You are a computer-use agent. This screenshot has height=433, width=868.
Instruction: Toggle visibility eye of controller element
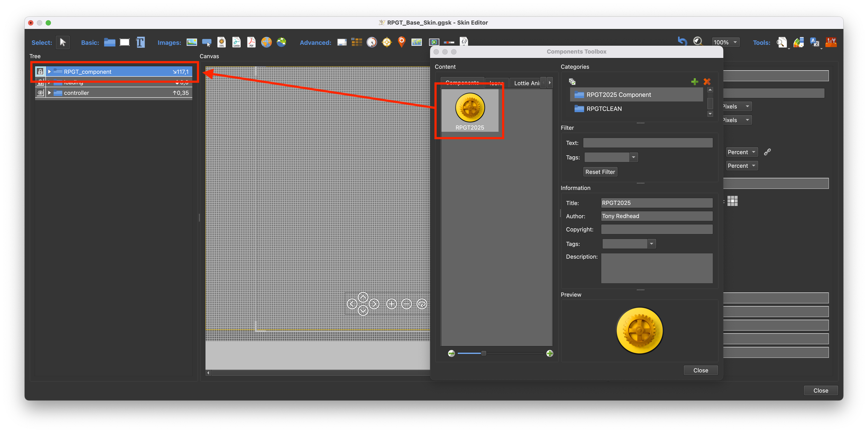point(40,93)
